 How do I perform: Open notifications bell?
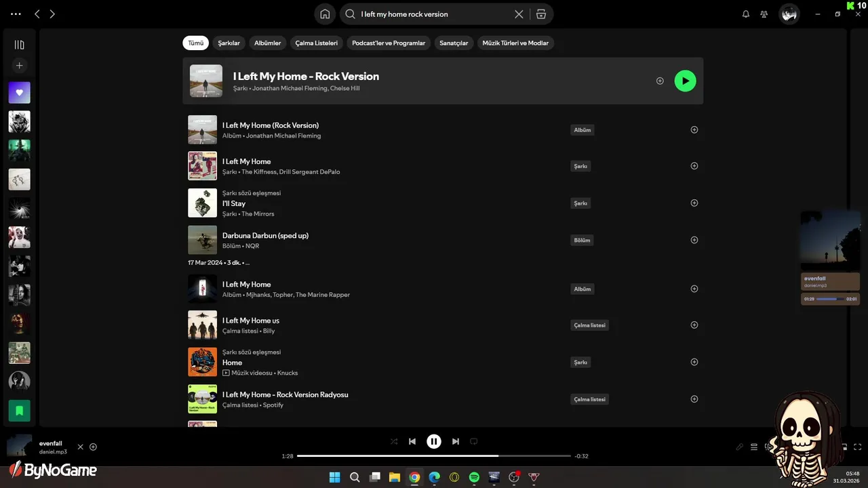pos(746,14)
